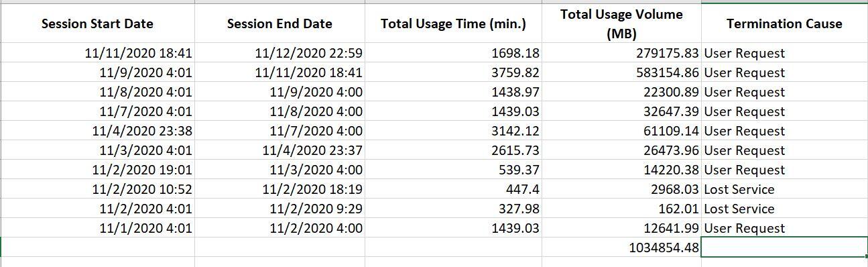Click the empty selected cell beside the total

784,248
